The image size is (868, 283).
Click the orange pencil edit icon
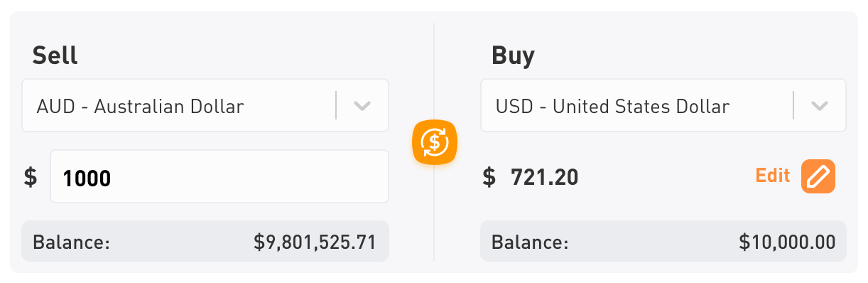818,176
